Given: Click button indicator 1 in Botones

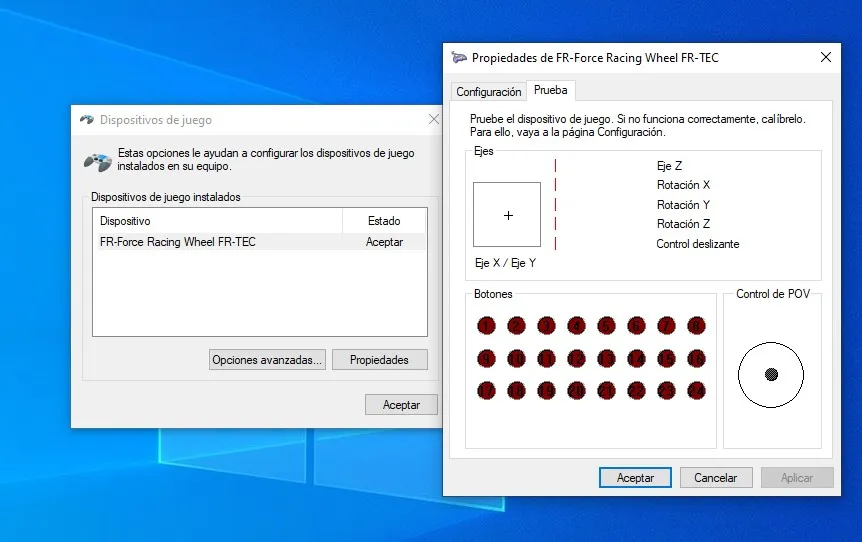Looking at the screenshot, I should click(486, 326).
